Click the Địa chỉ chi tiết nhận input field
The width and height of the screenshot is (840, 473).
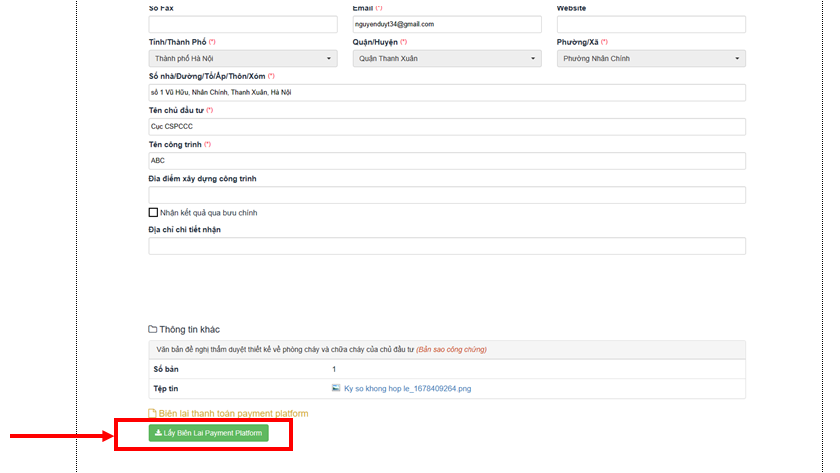[x=447, y=246]
